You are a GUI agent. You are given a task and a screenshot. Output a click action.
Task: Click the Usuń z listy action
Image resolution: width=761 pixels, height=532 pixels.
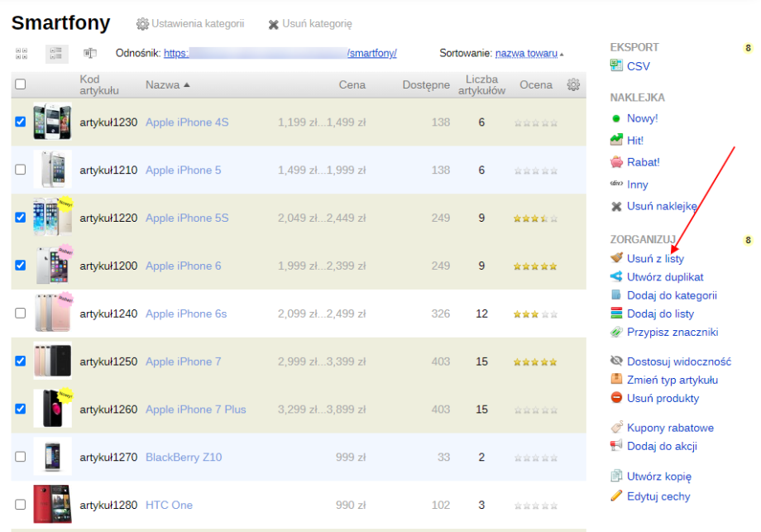click(x=655, y=259)
